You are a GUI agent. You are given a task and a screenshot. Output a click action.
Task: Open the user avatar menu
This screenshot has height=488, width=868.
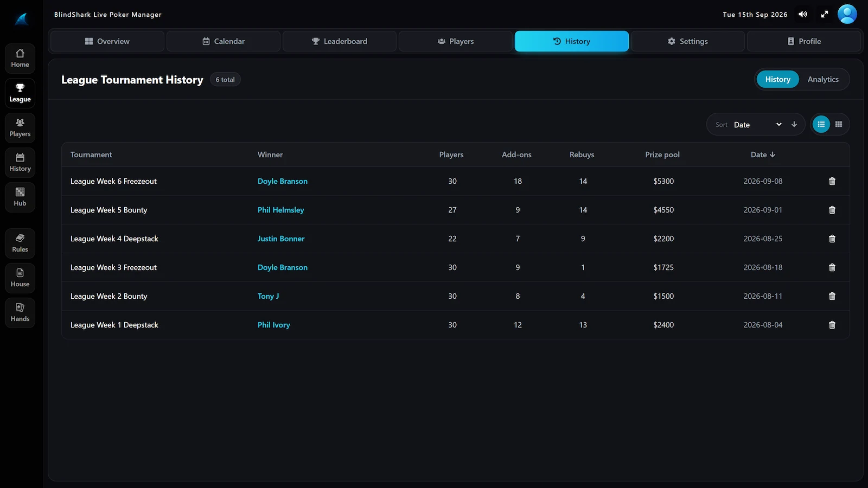(847, 14)
